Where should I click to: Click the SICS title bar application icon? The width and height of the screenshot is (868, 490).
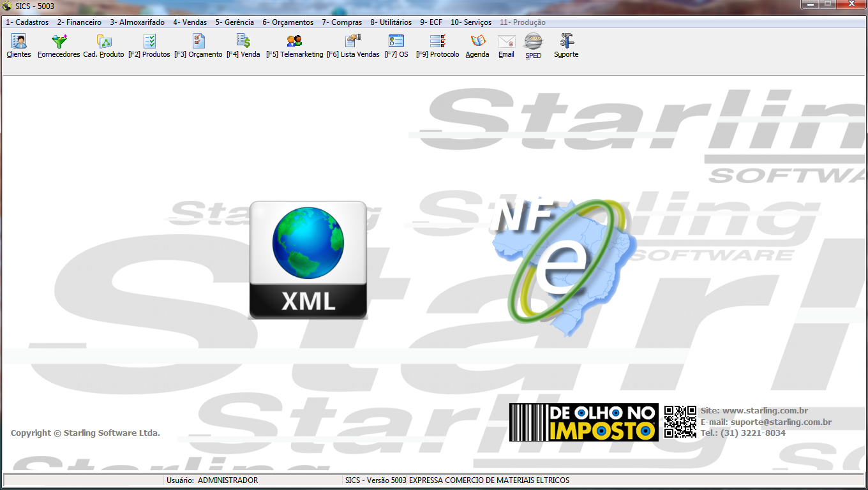point(8,6)
